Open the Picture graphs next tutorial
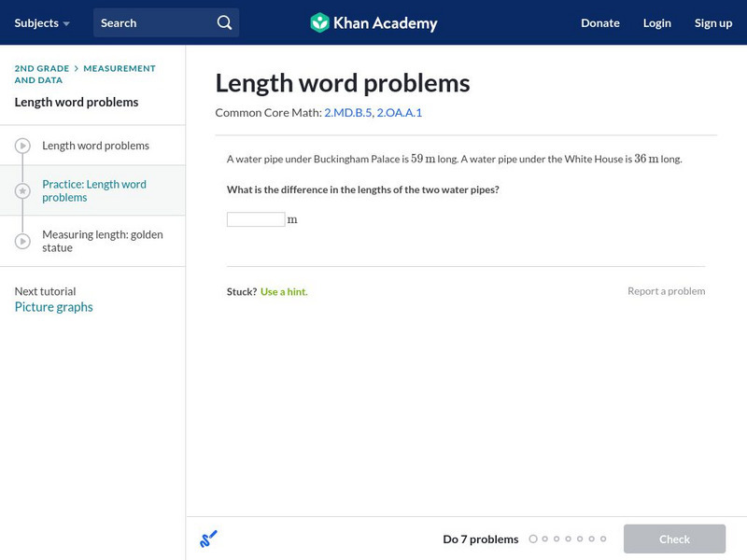The height and width of the screenshot is (560, 747). [54, 307]
